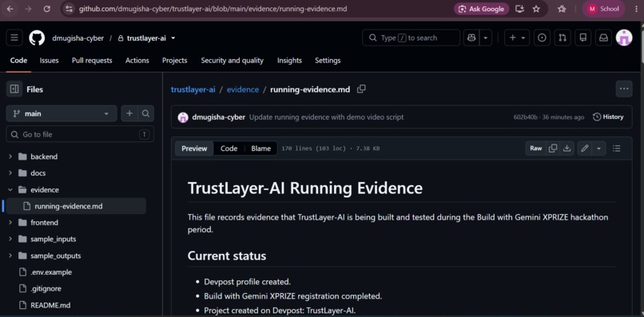The image size is (644, 317).
Task: View the Insights tab
Action: tap(289, 61)
